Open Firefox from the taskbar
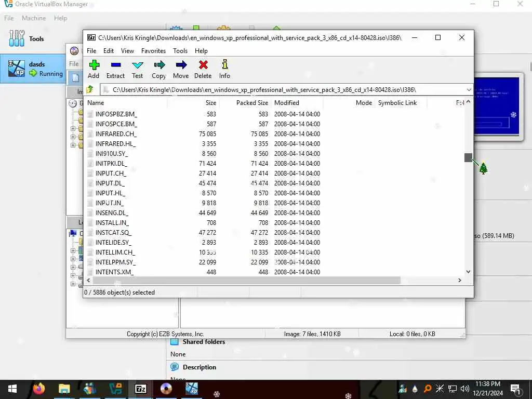The image size is (532, 399). tap(38, 389)
